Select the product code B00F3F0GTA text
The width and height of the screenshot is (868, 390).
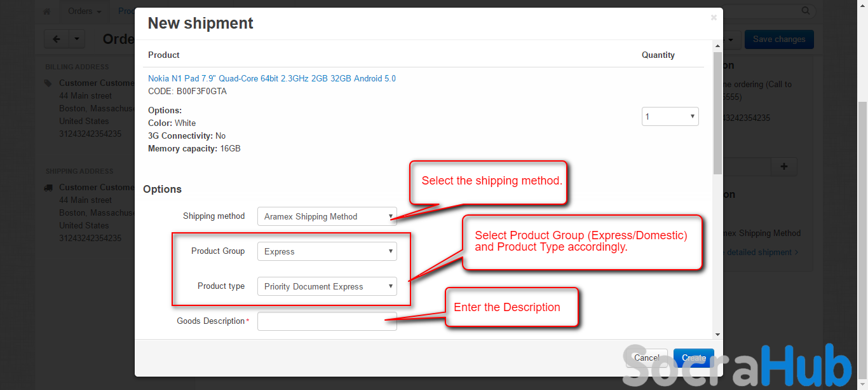coord(201,91)
